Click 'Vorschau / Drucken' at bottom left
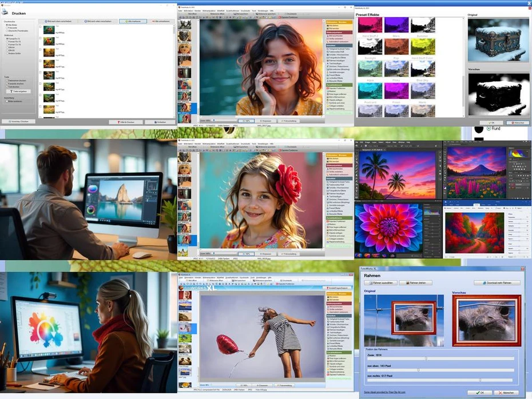Screen dimensions: 532x399 coord(19,122)
